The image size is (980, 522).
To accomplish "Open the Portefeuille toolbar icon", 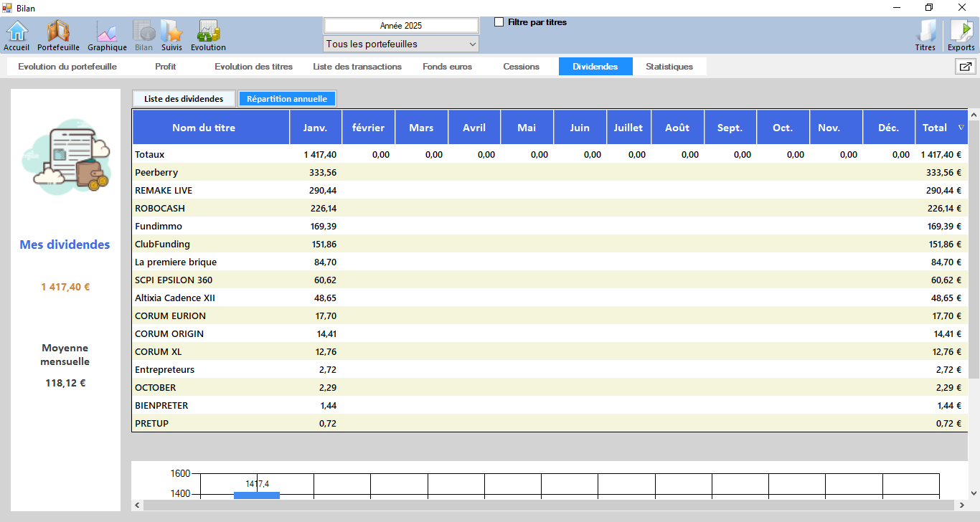I will [x=59, y=35].
